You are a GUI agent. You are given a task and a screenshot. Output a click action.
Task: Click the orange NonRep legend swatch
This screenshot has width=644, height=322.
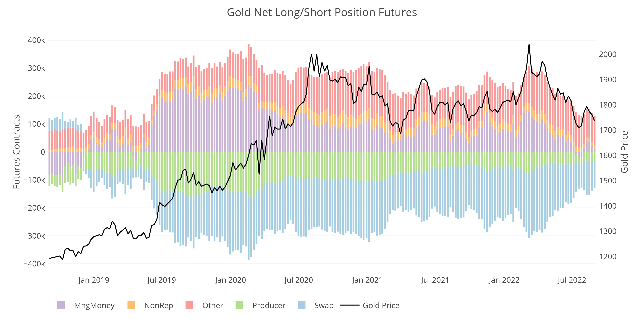pyautogui.click(x=131, y=305)
